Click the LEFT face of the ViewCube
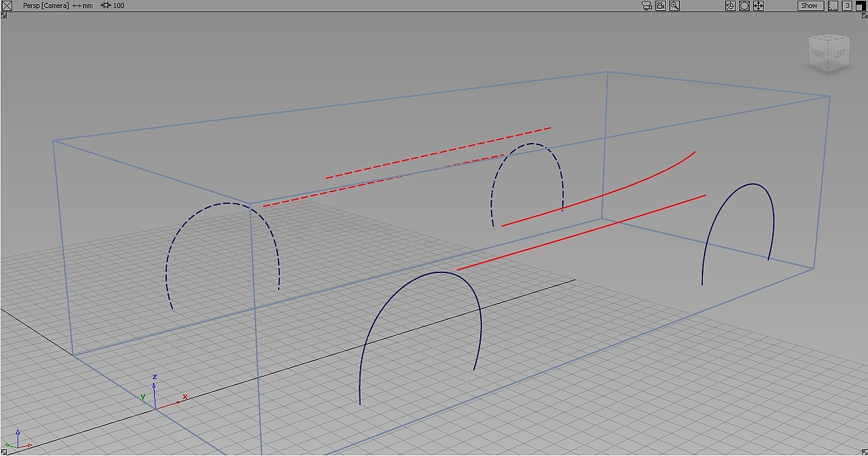The height and width of the screenshot is (456, 868). pos(840,53)
